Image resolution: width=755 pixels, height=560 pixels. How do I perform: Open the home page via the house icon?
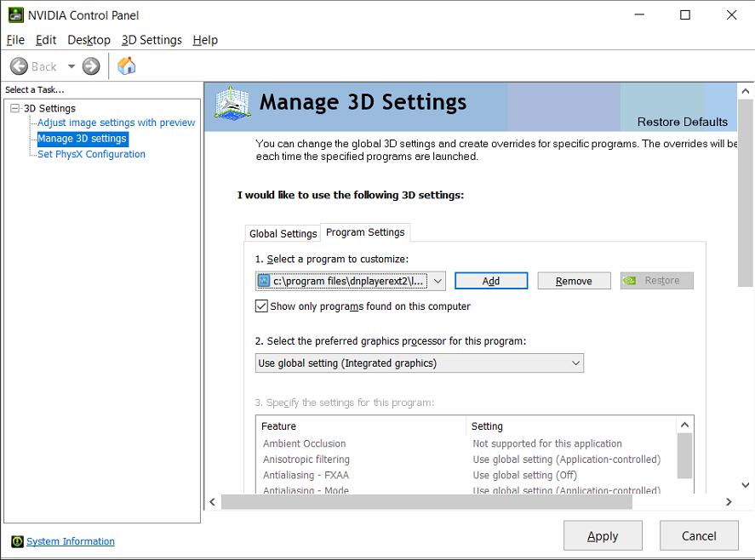[124, 66]
